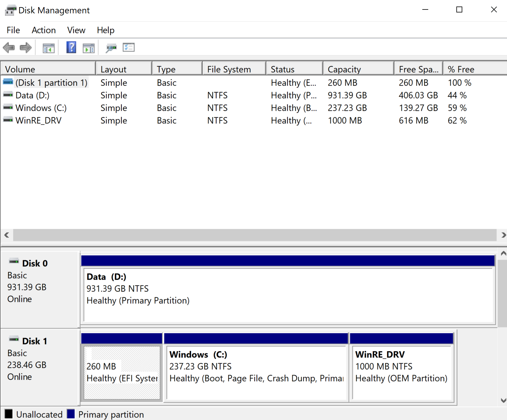
Task: Click the Properties checklist toolbar icon
Action: coord(129,47)
